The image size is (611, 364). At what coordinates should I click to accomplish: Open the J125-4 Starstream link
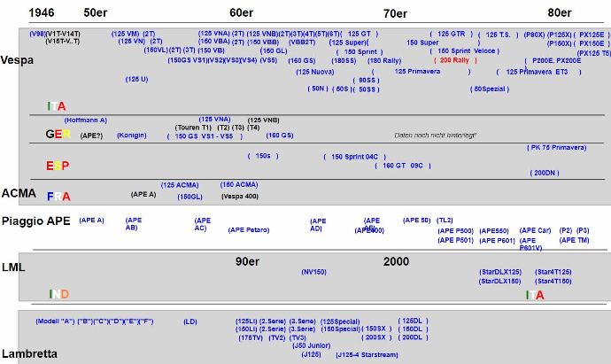[x=367, y=354]
